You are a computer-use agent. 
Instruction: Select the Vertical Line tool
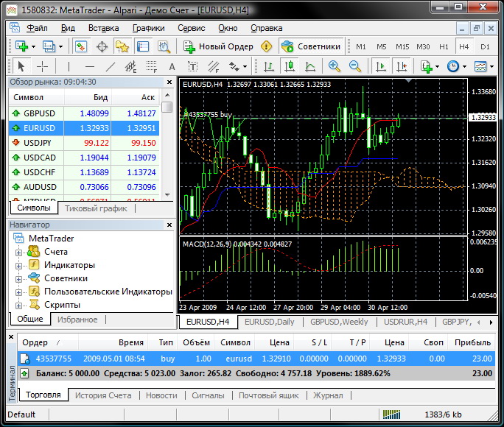69,66
